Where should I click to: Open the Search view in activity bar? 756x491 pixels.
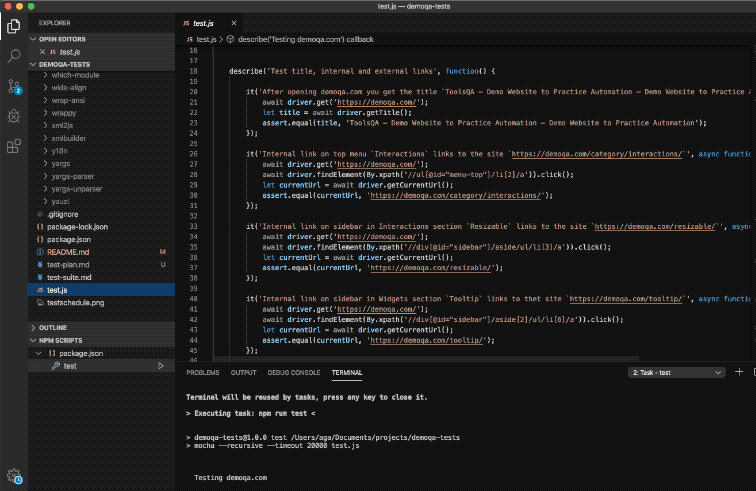click(14, 55)
